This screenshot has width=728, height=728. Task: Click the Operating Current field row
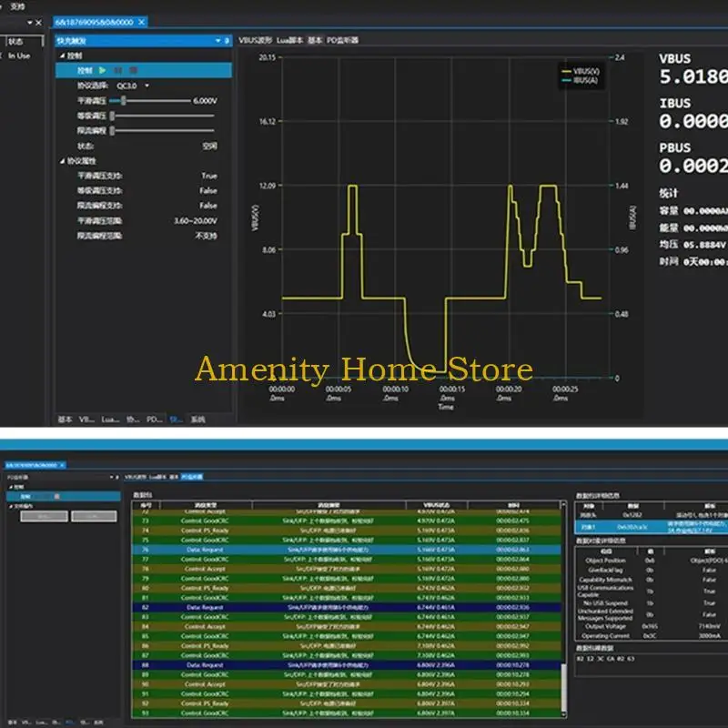[652, 635]
